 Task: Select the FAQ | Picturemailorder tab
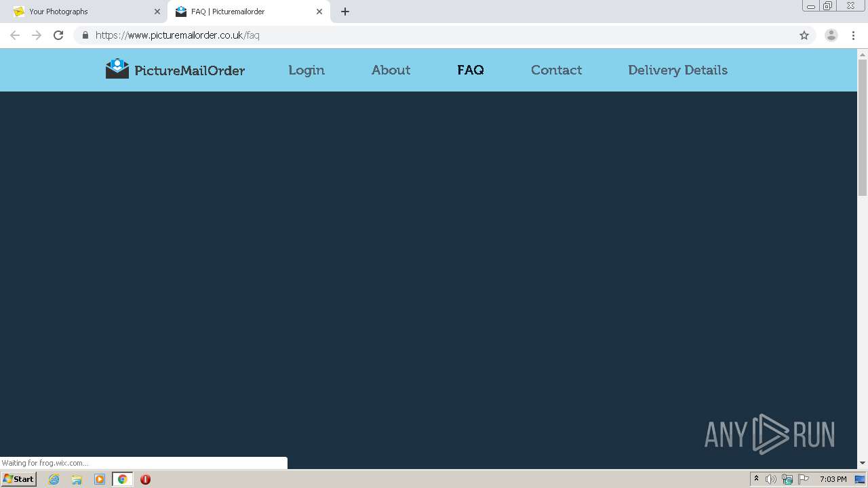pyautogui.click(x=248, y=12)
